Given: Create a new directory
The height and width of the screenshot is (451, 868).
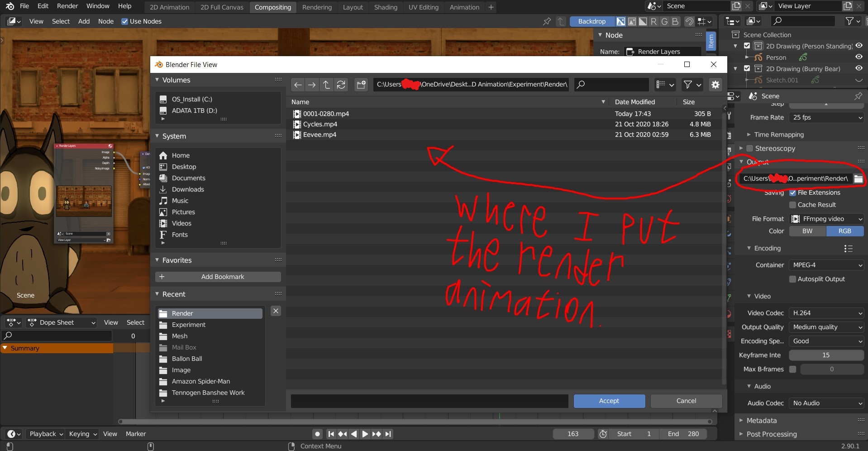Looking at the screenshot, I should point(361,85).
